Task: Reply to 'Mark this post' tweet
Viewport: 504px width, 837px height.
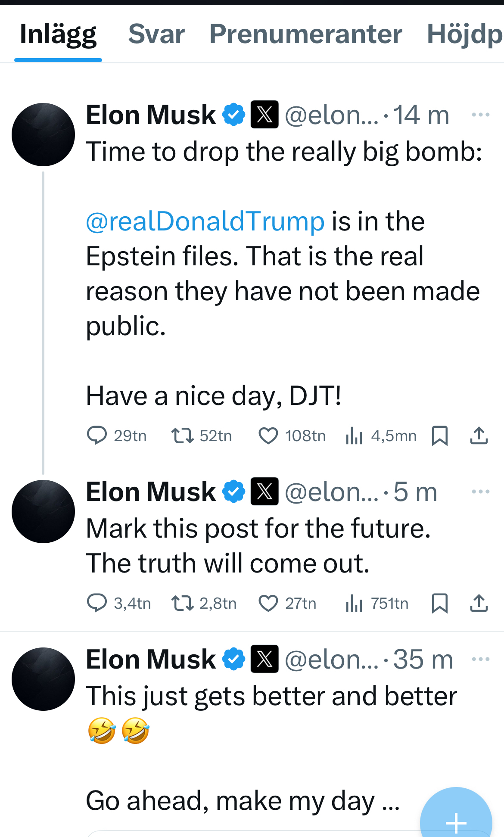Action: [x=97, y=603]
